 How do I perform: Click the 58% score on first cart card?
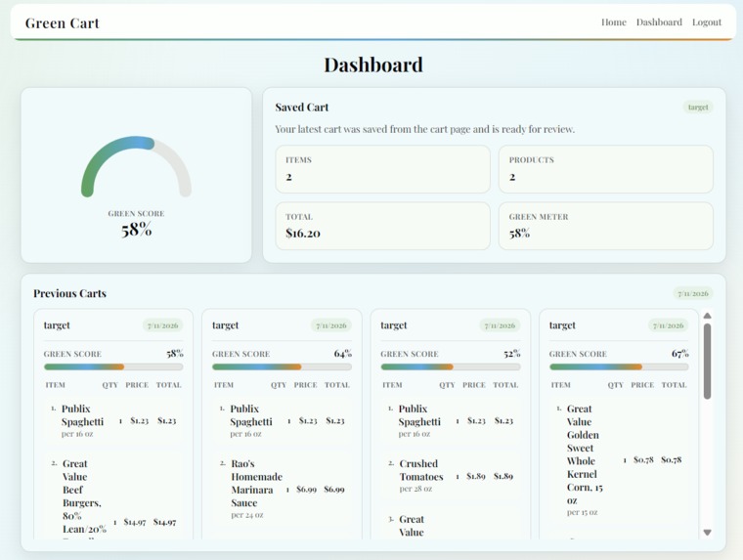click(175, 354)
